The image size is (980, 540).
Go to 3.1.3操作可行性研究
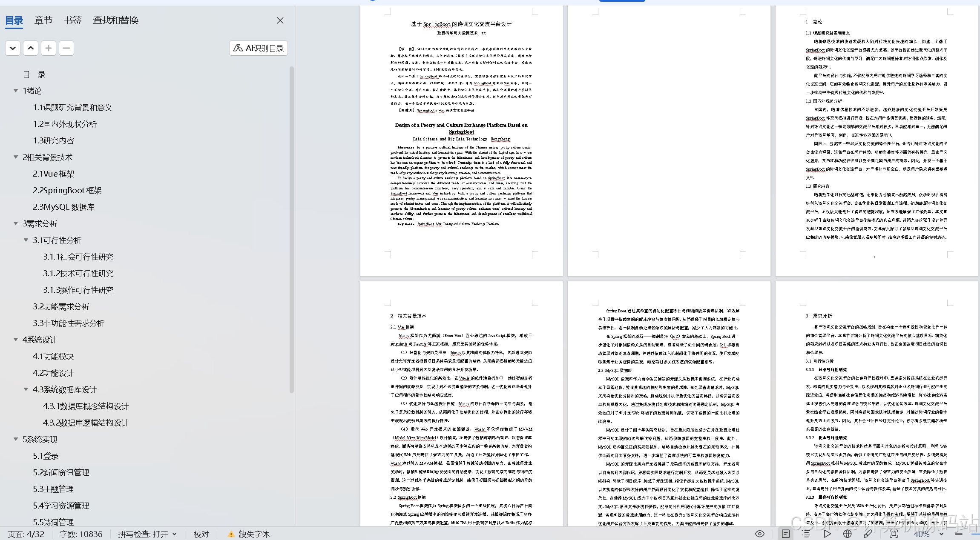[x=78, y=290]
